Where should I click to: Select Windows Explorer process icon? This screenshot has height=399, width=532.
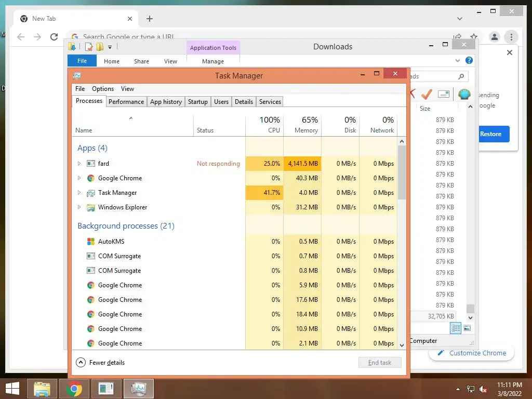(x=90, y=207)
